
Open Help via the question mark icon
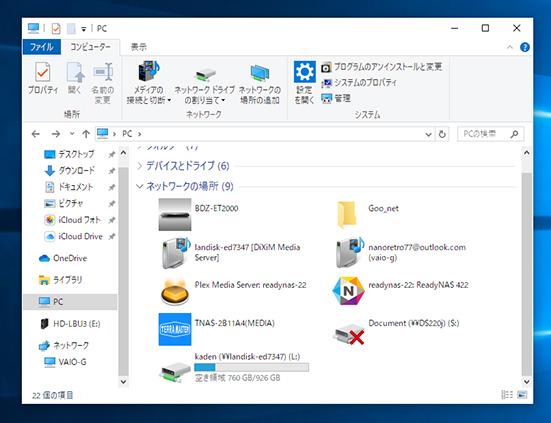click(x=525, y=47)
